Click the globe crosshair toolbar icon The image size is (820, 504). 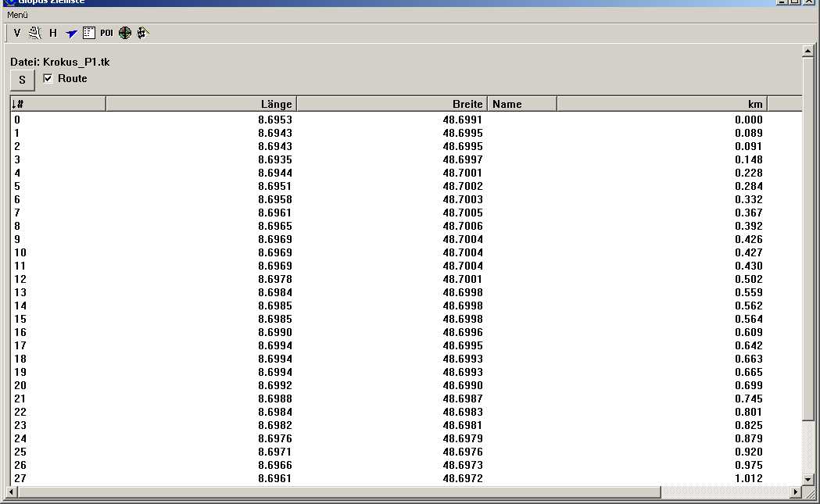tap(124, 33)
